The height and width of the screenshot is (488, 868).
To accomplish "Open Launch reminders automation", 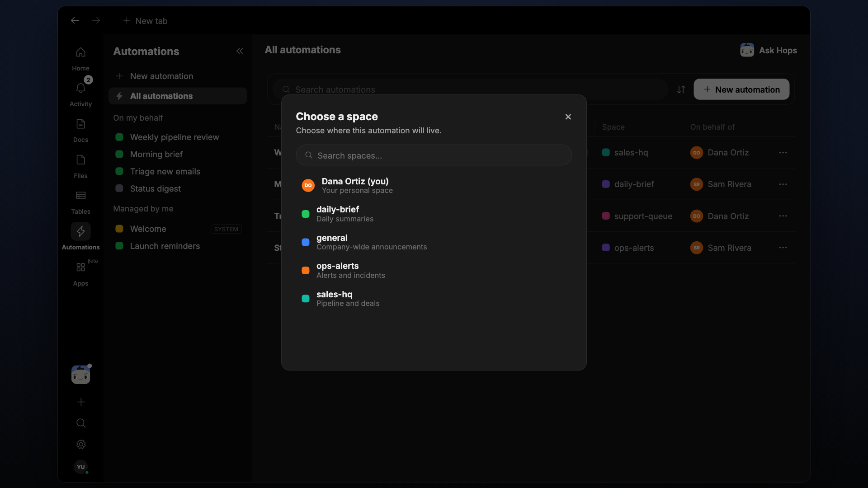I will click(178, 246).
